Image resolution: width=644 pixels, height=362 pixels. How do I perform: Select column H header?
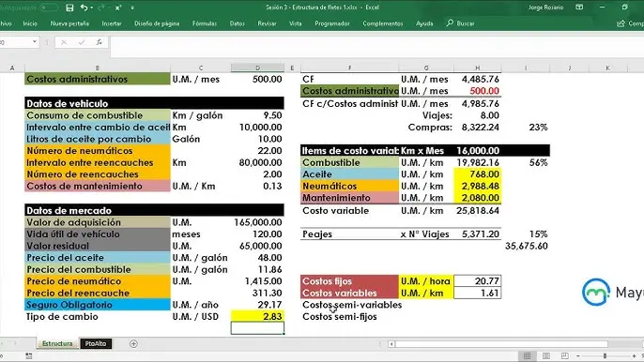[x=477, y=68]
